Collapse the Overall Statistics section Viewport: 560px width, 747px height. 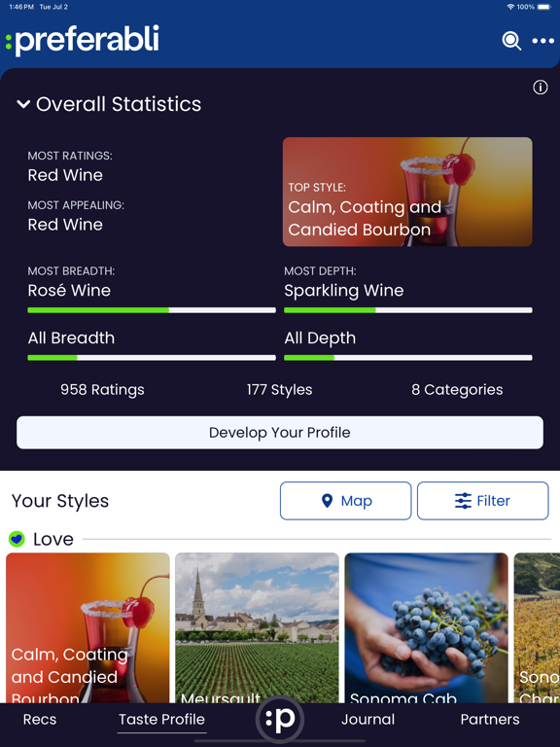(23, 104)
